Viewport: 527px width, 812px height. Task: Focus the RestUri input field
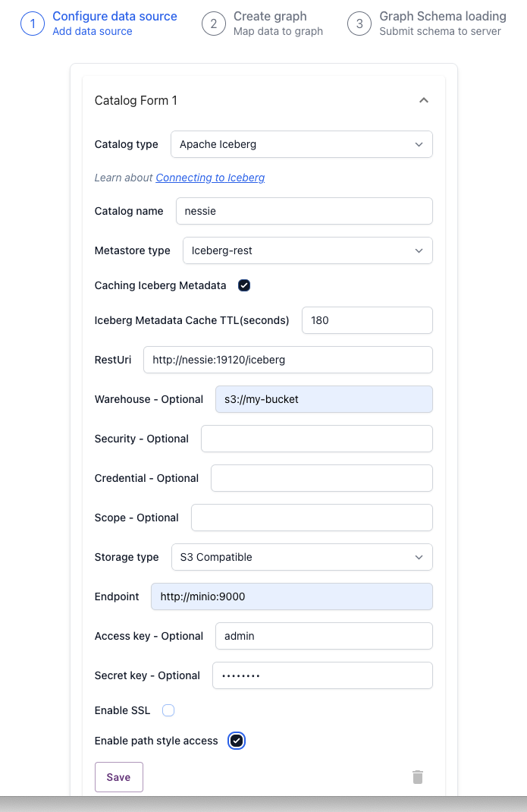[288, 360]
